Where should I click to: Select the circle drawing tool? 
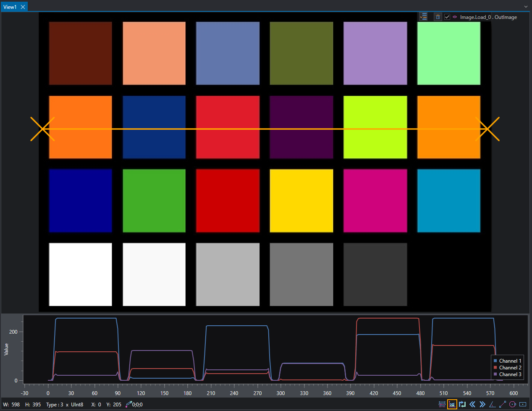[513, 404]
